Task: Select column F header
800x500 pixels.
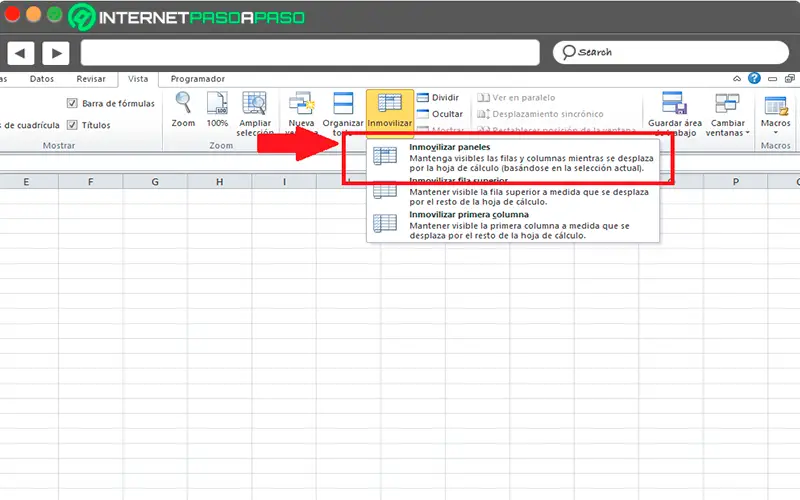Action: (x=90, y=182)
